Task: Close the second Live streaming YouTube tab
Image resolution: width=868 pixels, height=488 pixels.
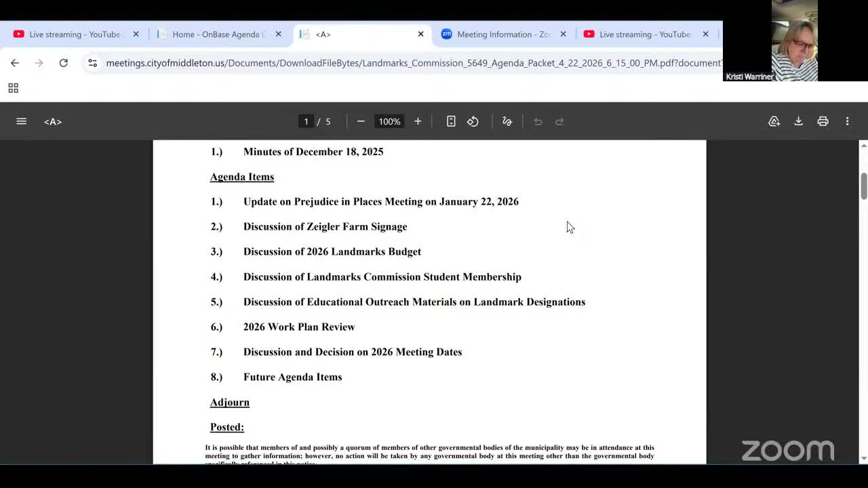Action: tap(705, 34)
